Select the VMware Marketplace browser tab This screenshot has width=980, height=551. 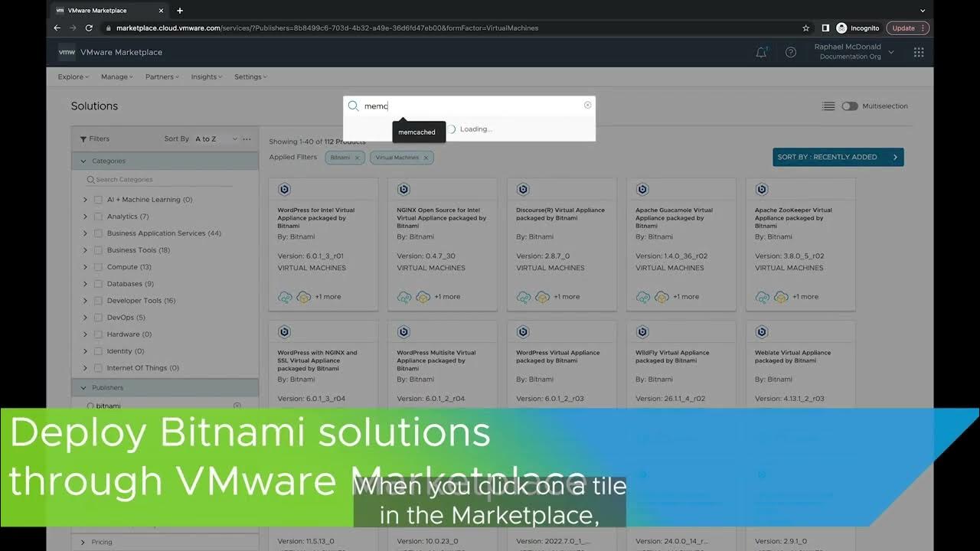(x=109, y=11)
